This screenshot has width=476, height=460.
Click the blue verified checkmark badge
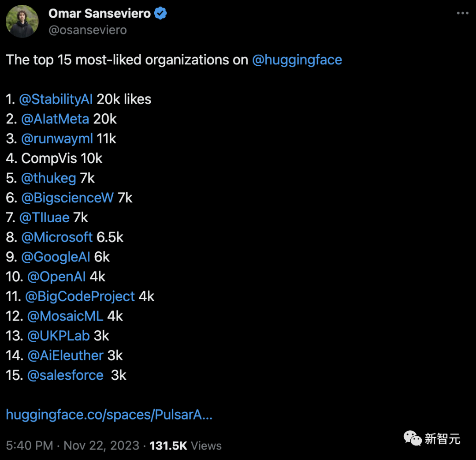(x=160, y=14)
